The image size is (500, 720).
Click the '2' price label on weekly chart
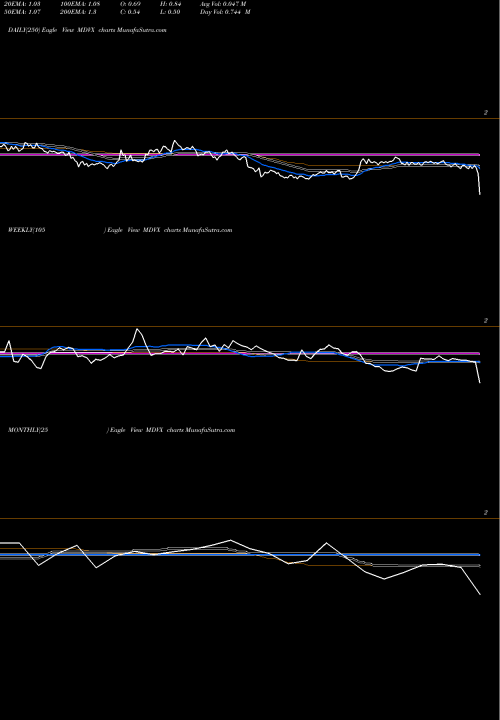[x=486, y=321]
